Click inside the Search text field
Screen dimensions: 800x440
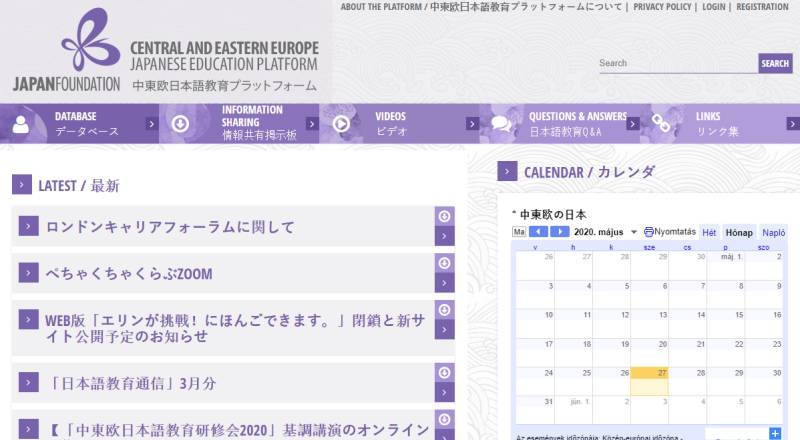point(677,63)
